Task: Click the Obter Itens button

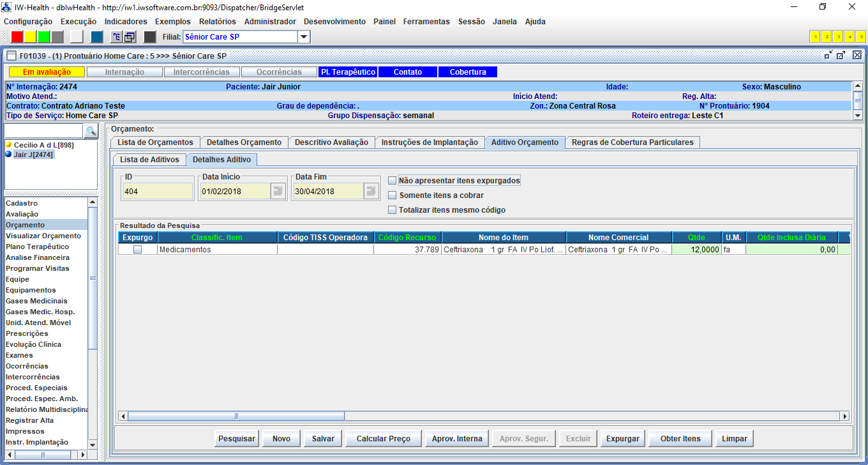Action: tap(680, 439)
